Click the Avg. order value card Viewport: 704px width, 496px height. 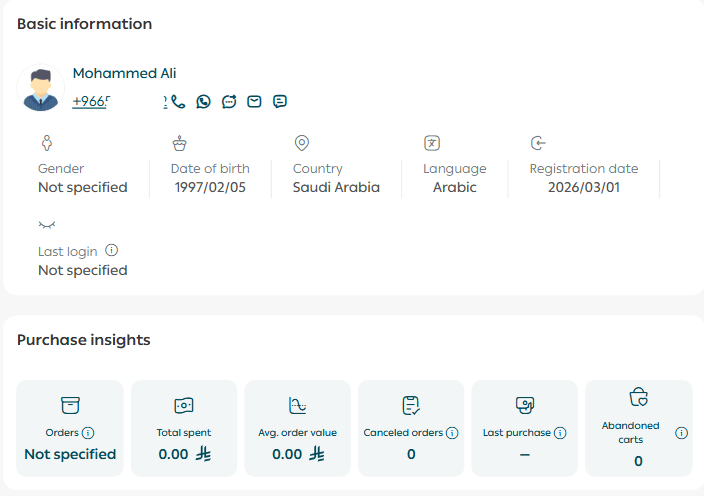298,428
